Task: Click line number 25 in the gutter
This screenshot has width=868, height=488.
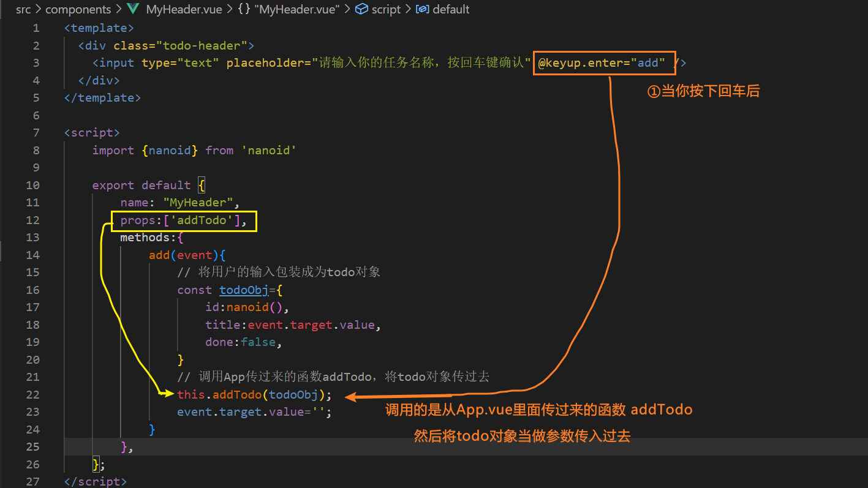Action: click(33, 447)
